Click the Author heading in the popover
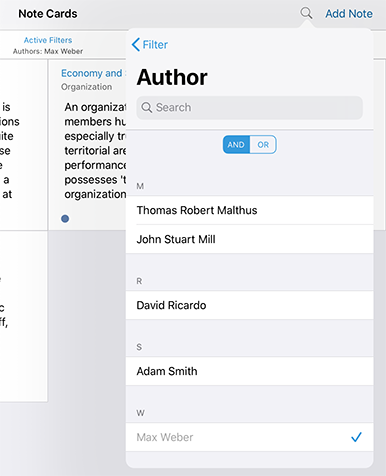 172,77
